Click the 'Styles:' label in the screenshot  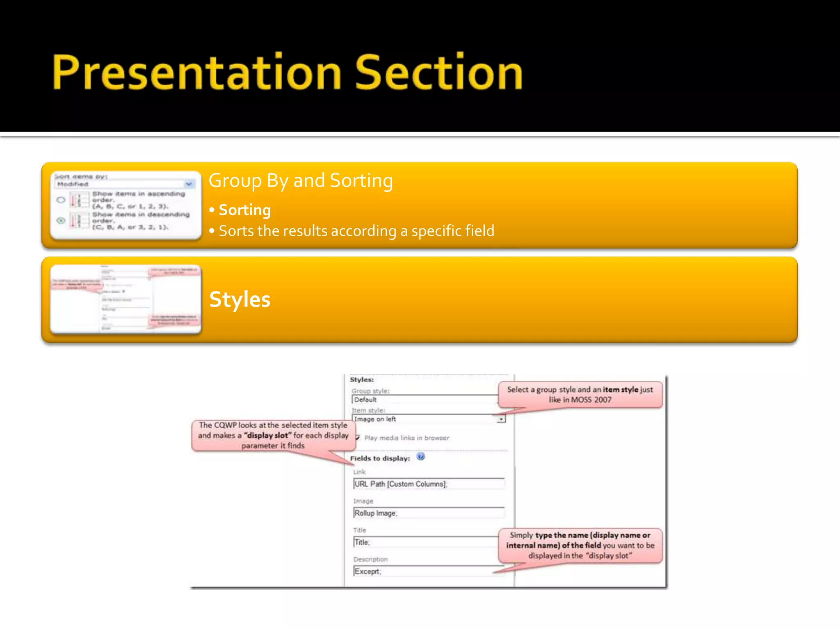362,380
